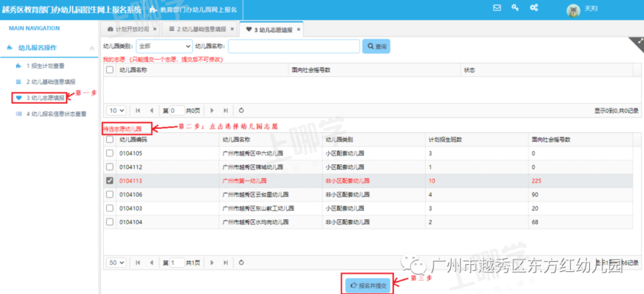
Task: Open settings gears icon in header
Action: pyautogui.click(x=534, y=8)
